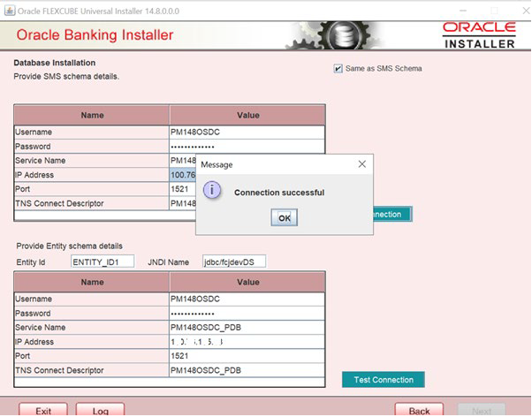Go Back to previous installer step
Viewport: 532px width, 417px height.
point(419,410)
